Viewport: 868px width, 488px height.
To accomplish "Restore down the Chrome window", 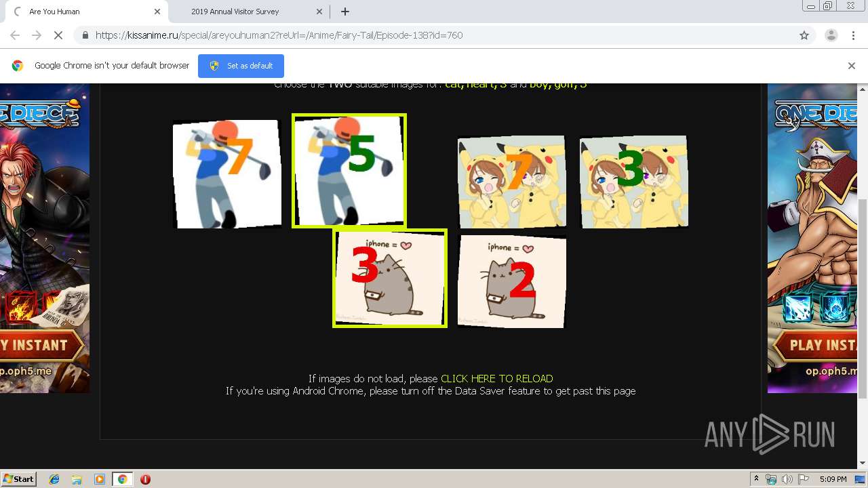I will click(x=828, y=6).
